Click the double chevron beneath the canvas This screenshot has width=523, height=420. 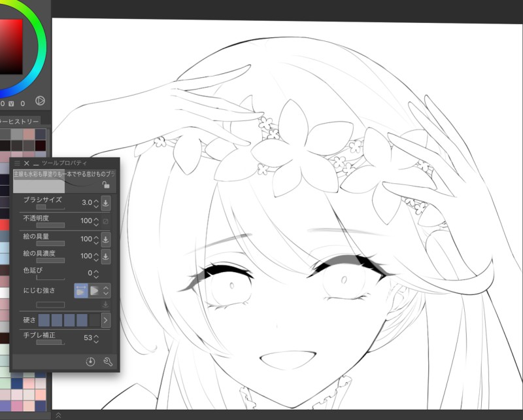coord(58,415)
